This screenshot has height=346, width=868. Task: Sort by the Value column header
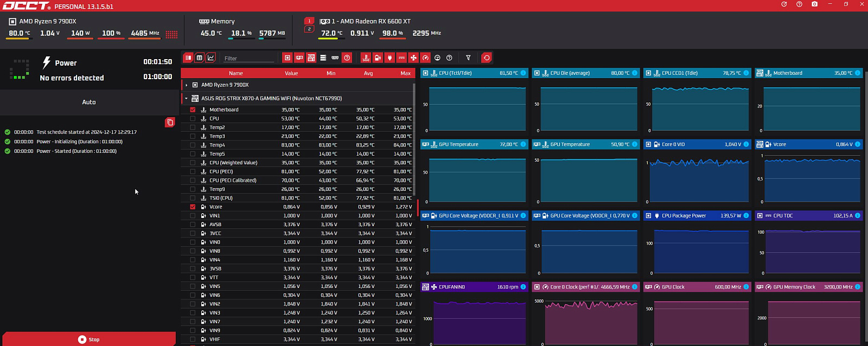[x=291, y=73]
